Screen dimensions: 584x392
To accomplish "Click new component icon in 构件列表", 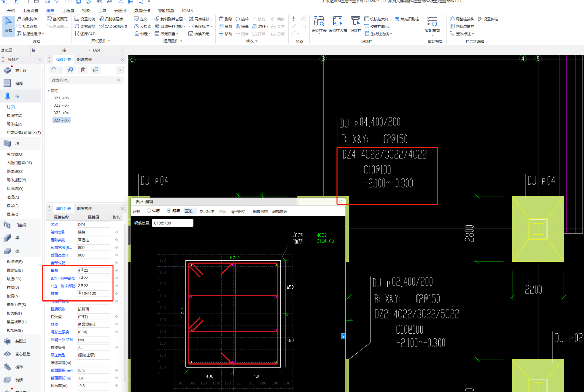I will 54,70.
